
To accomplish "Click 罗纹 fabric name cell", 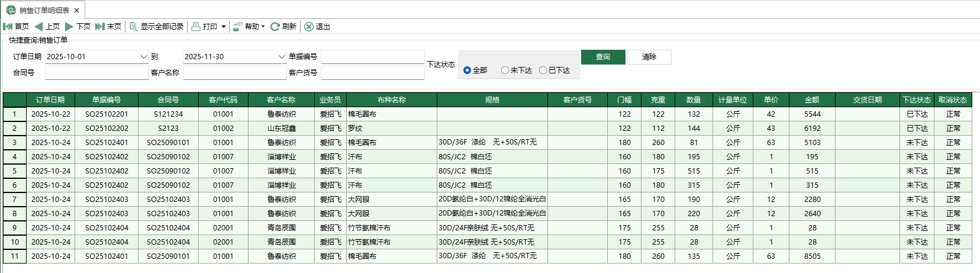I will 392,129.
